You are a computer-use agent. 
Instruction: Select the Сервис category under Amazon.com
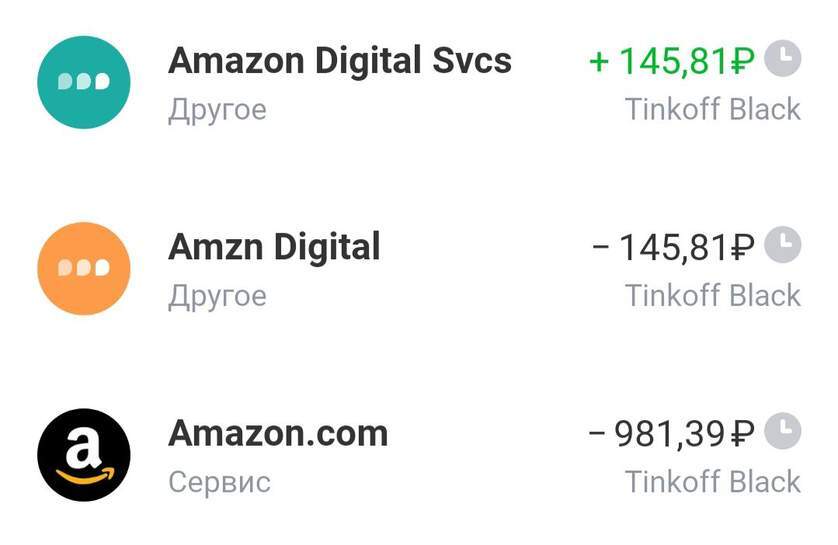tap(219, 482)
